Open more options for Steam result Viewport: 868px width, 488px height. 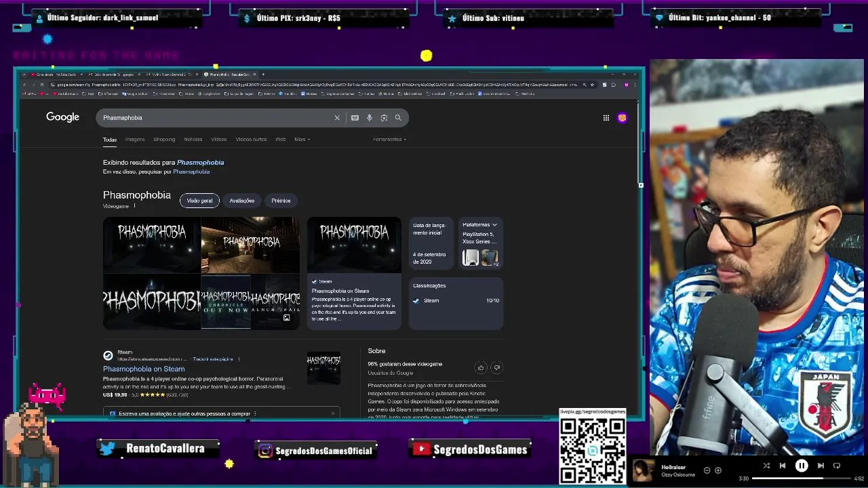(x=239, y=359)
